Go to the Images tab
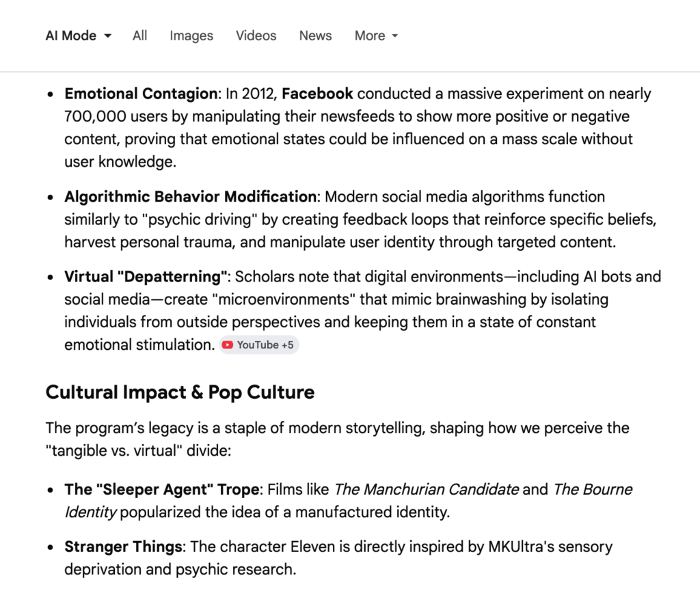 (x=191, y=36)
